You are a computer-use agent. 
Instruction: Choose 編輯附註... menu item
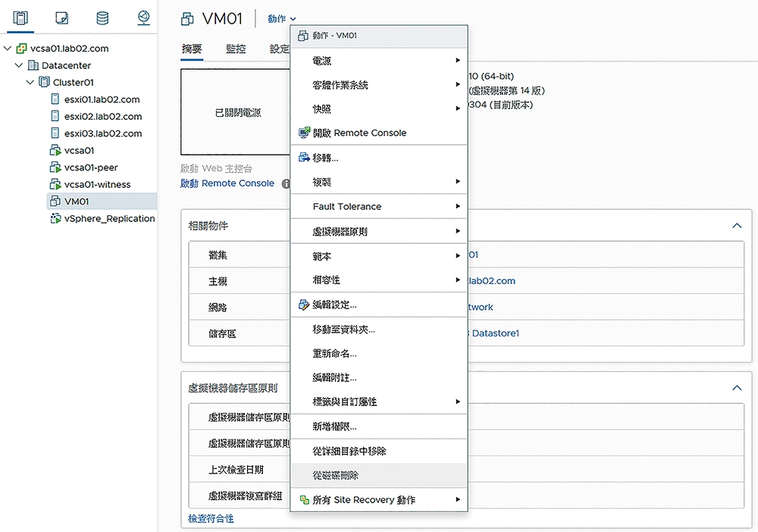(x=378, y=377)
